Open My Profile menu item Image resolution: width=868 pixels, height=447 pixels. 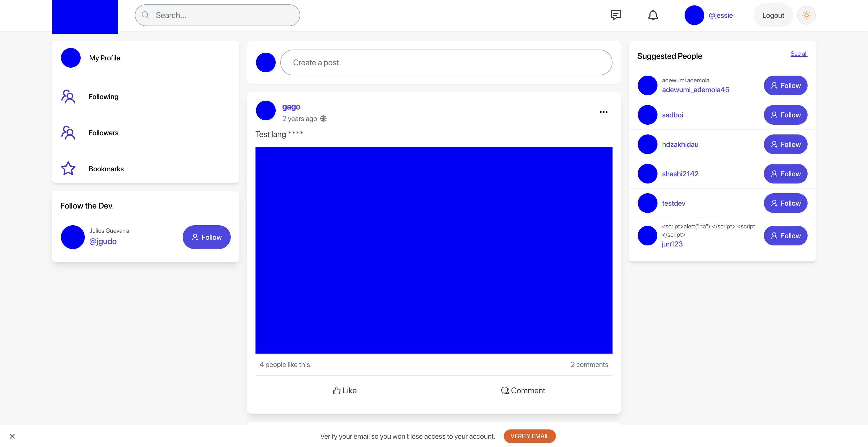[x=104, y=58]
